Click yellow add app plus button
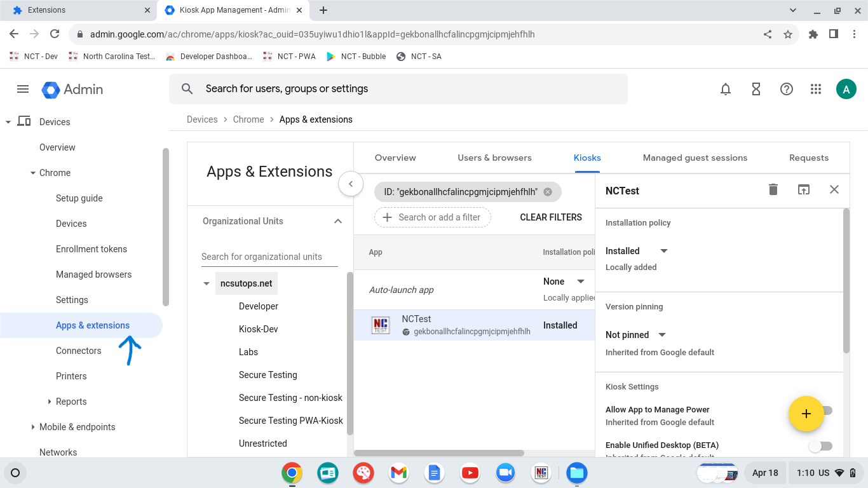 tap(806, 414)
